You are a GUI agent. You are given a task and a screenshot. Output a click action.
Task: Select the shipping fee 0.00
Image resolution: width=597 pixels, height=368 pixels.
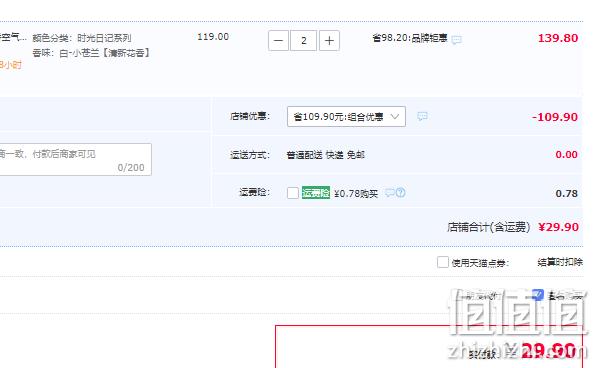(x=567, y=155)
